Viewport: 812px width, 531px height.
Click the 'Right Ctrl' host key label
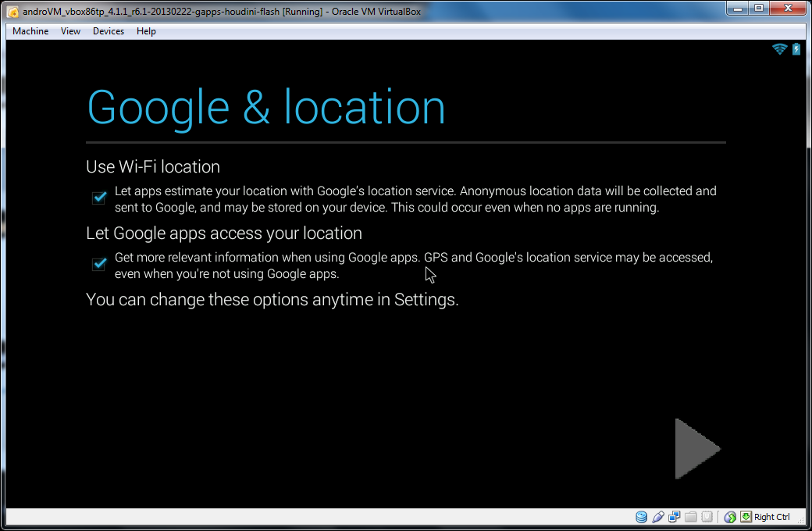pyautogui.click(x=771, y=517)
